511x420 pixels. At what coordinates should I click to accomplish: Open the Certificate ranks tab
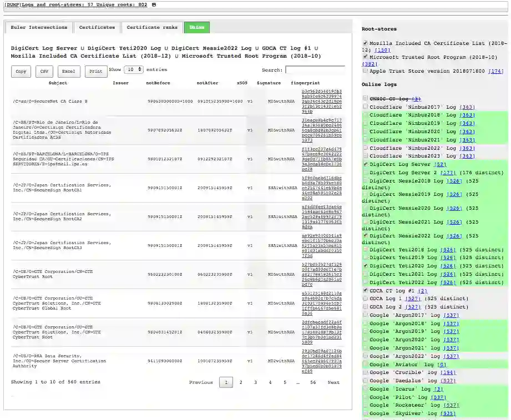coord(152,27)
